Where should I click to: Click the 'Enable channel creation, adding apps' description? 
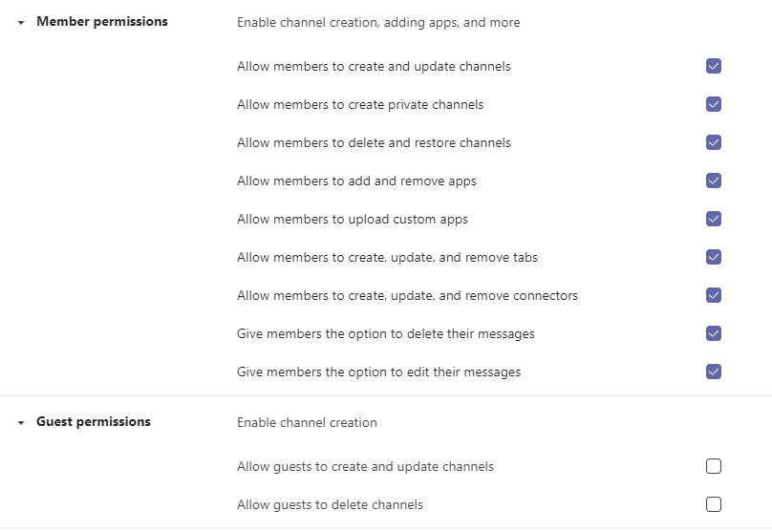[x=378, y=22]
